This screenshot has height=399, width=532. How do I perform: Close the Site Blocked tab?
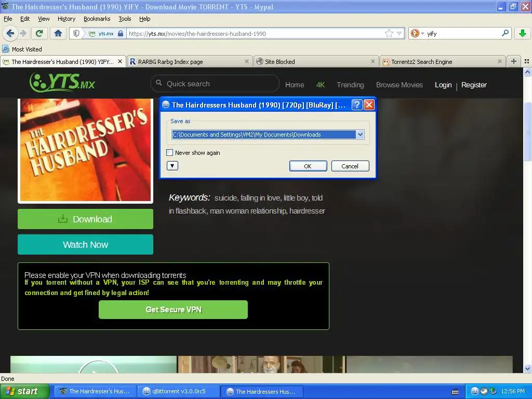(x=373, y=61)
